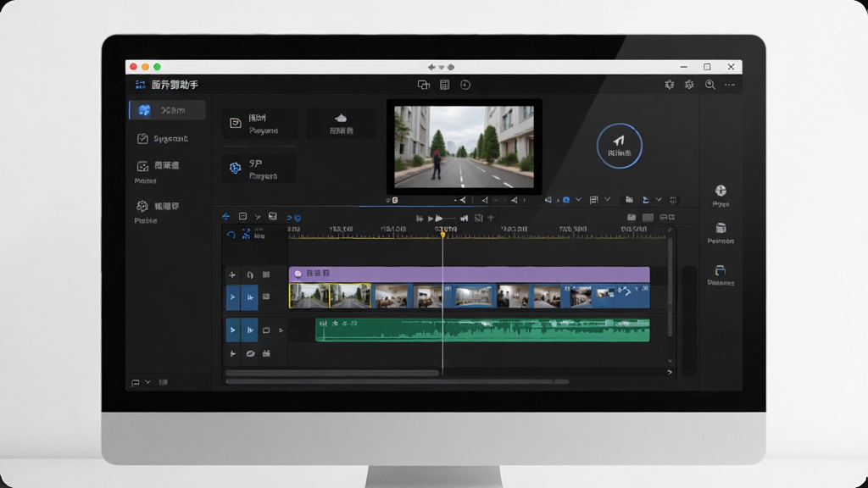The image size is (868, 488).
Task: Open the first gear settings icon at top right
Action: point(670,85)
